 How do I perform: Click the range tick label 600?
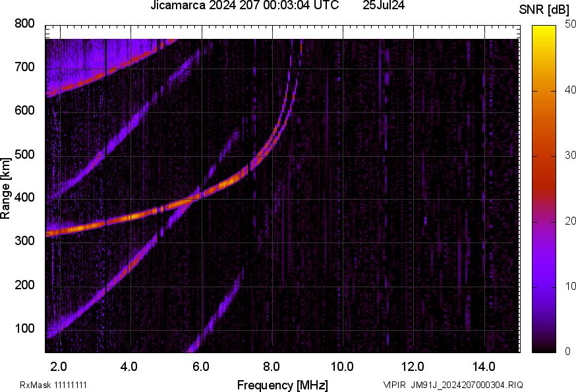point(24,111)
